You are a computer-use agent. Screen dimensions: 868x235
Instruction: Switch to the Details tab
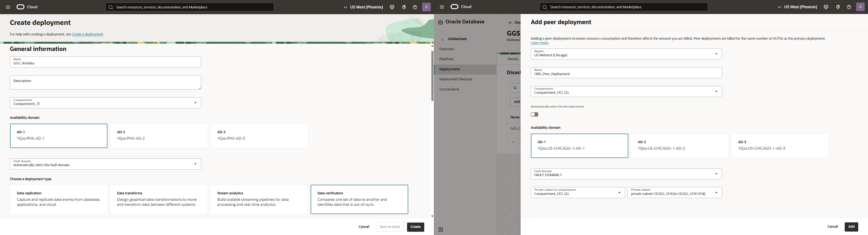(x=513, y=59)
